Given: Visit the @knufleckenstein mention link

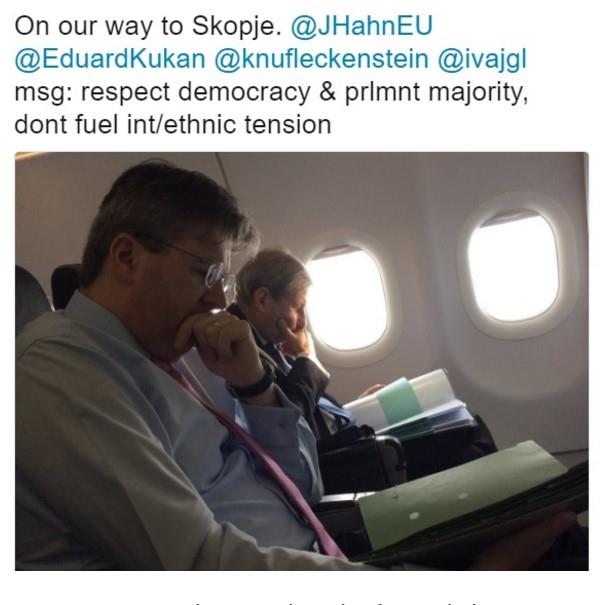Looking at the screenshot, I should click(x=321, y=59).
